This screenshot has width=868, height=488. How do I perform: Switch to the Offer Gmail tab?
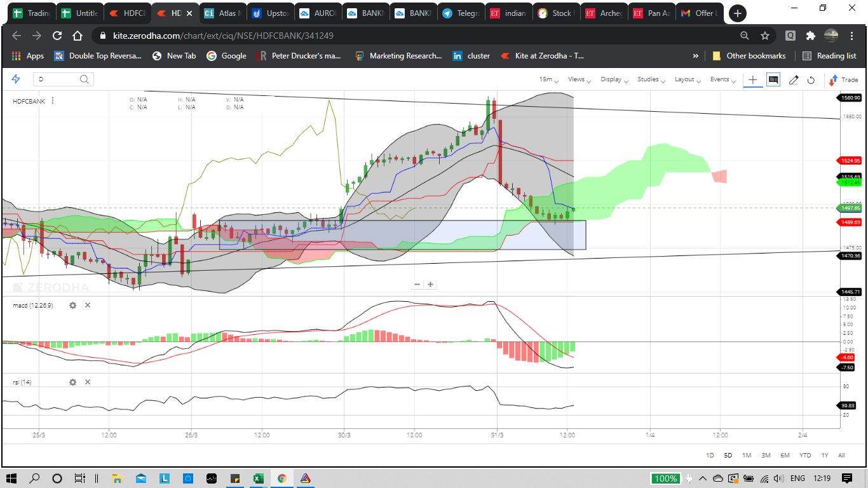(699, 13)
